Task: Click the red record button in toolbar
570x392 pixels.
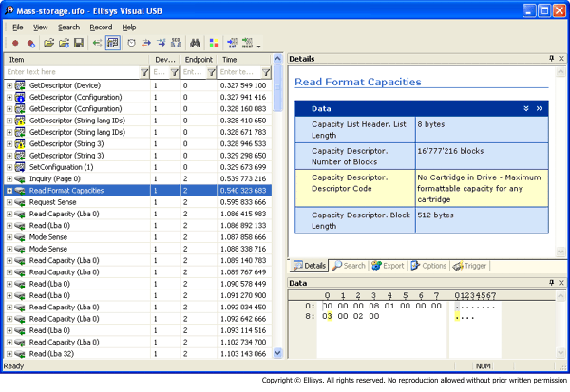Action: (x=16, y=44)
